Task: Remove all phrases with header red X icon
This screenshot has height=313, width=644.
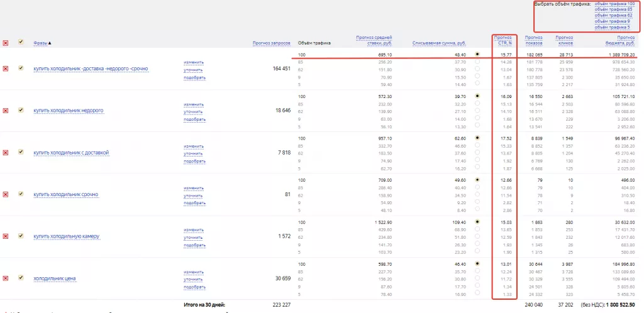Action: (x=5, y=43)
